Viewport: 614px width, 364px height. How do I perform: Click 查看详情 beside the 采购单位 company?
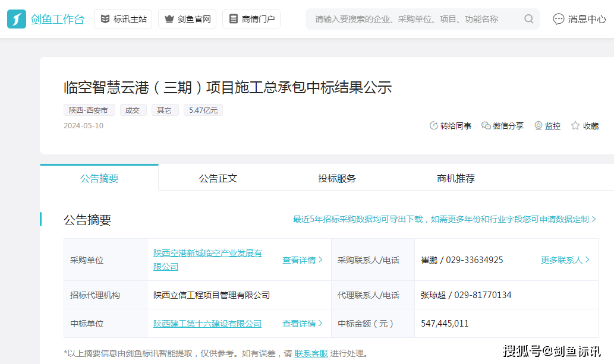pyautogui.click(x=303, y=260)
